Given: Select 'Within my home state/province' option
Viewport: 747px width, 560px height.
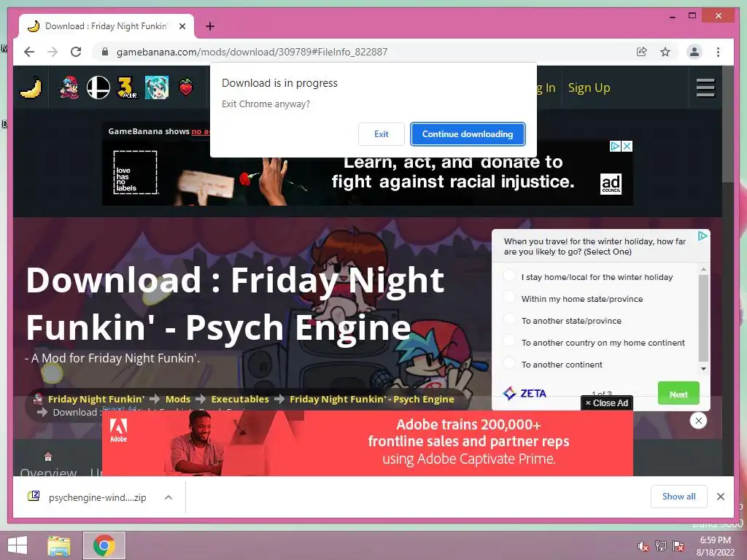Looking at the screenshot, I should 509,297.
